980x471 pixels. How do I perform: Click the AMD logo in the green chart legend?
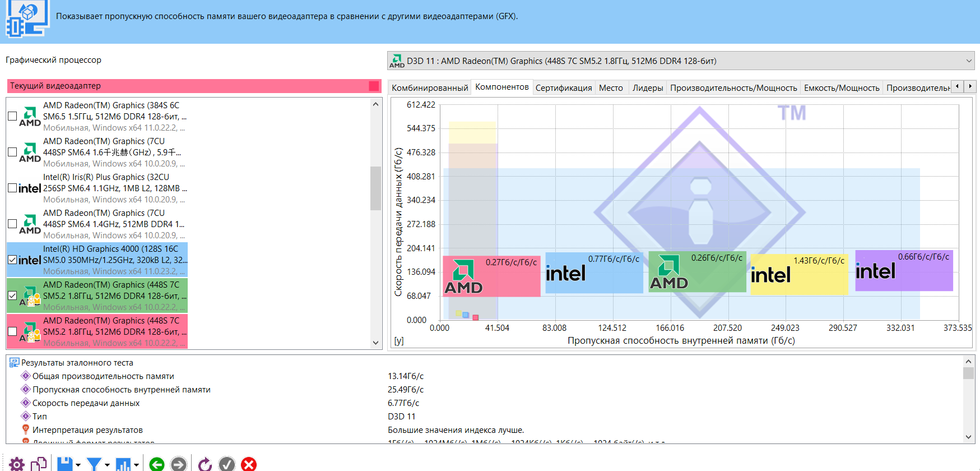[669, 273]
